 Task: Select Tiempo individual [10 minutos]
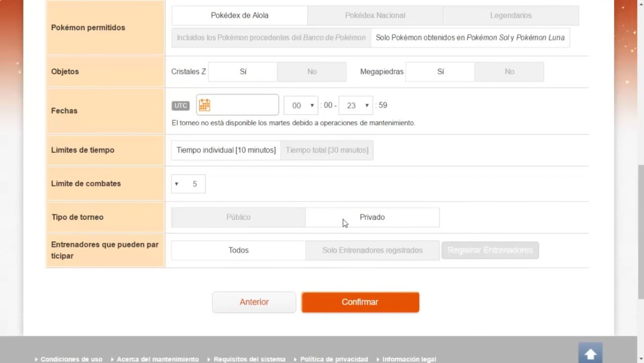click(x=226, y=150)
